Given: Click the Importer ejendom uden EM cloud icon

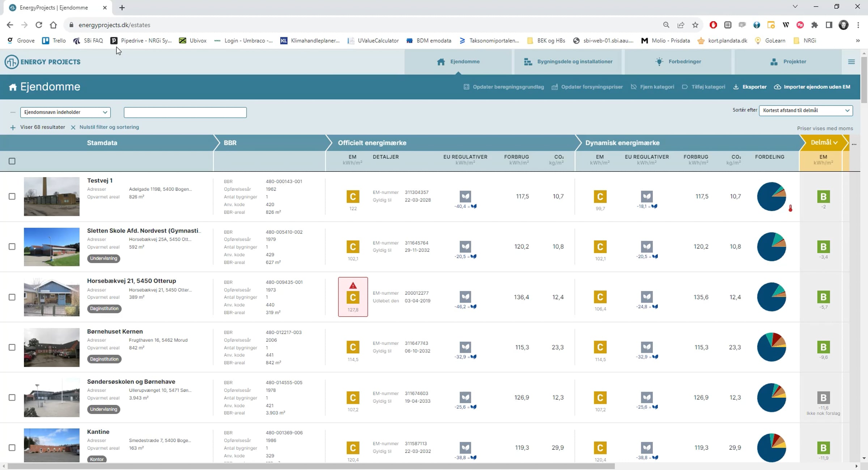Looking at the screenshot, I should (777, 87).
